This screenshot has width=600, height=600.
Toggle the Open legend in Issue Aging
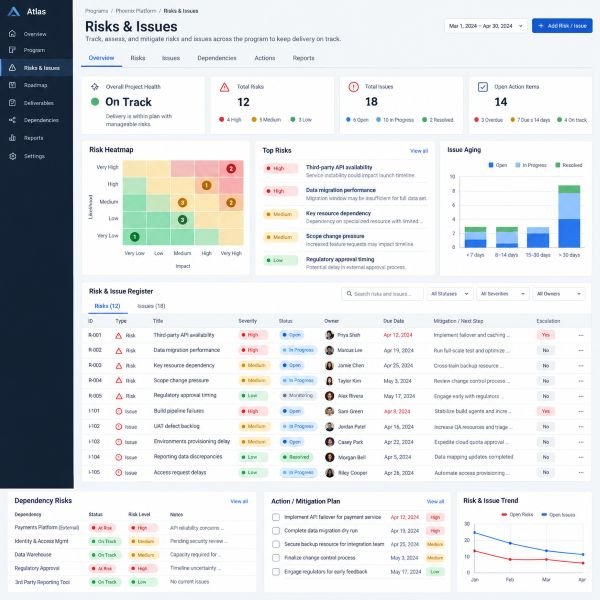[x=497, y=165]
